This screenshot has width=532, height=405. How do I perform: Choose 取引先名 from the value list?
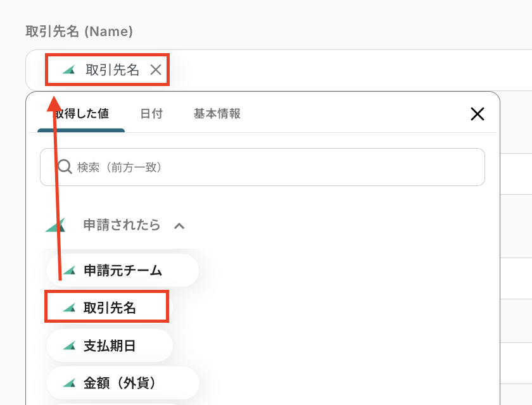coord(110,308)
